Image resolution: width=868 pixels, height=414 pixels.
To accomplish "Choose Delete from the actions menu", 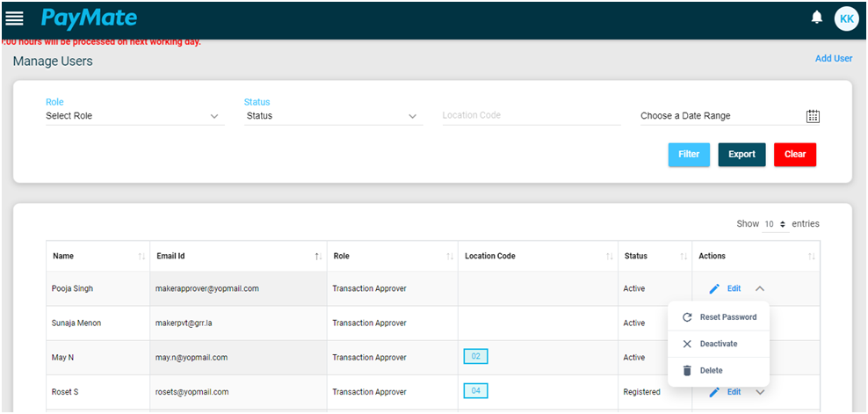I will tap(719, 371).
